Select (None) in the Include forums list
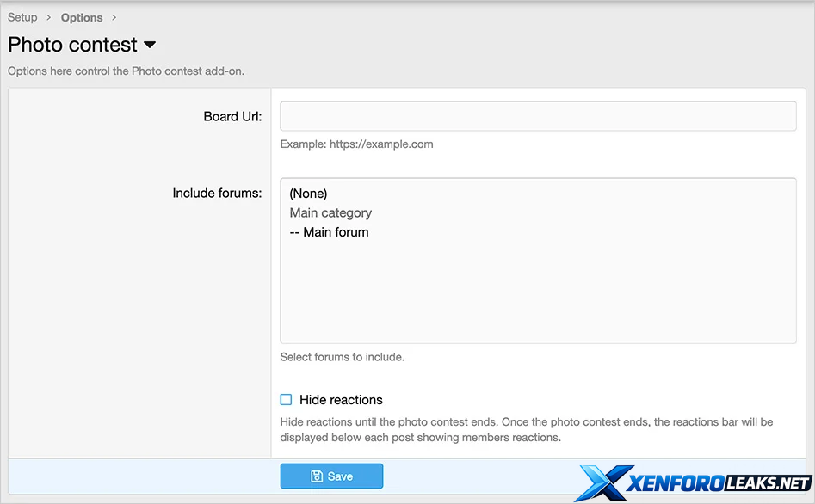The image size is (815, 504). coord(308,194)
